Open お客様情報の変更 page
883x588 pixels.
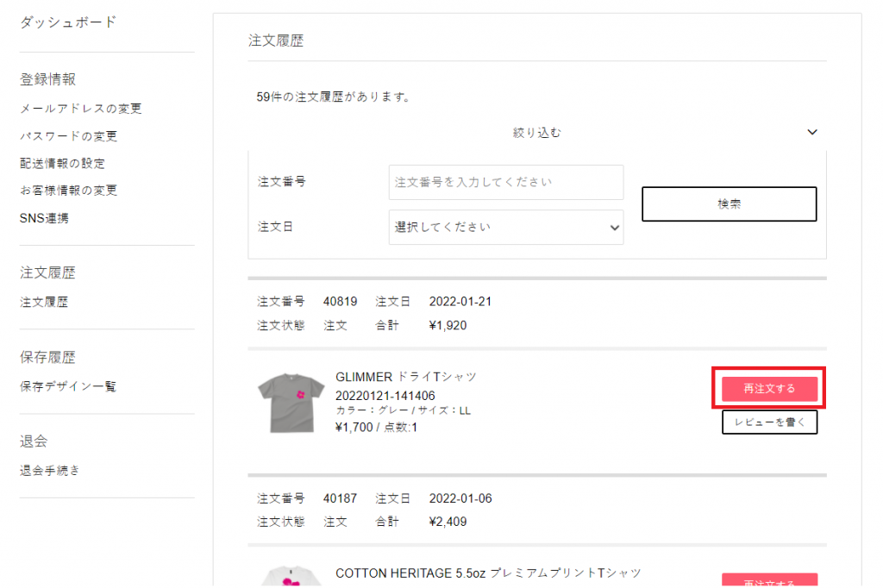coord(68,191)
